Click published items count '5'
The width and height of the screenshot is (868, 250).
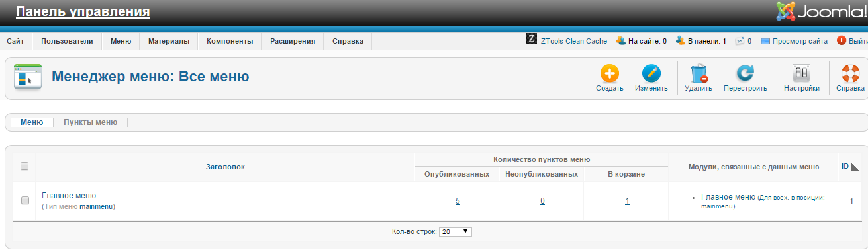point(458,201)
